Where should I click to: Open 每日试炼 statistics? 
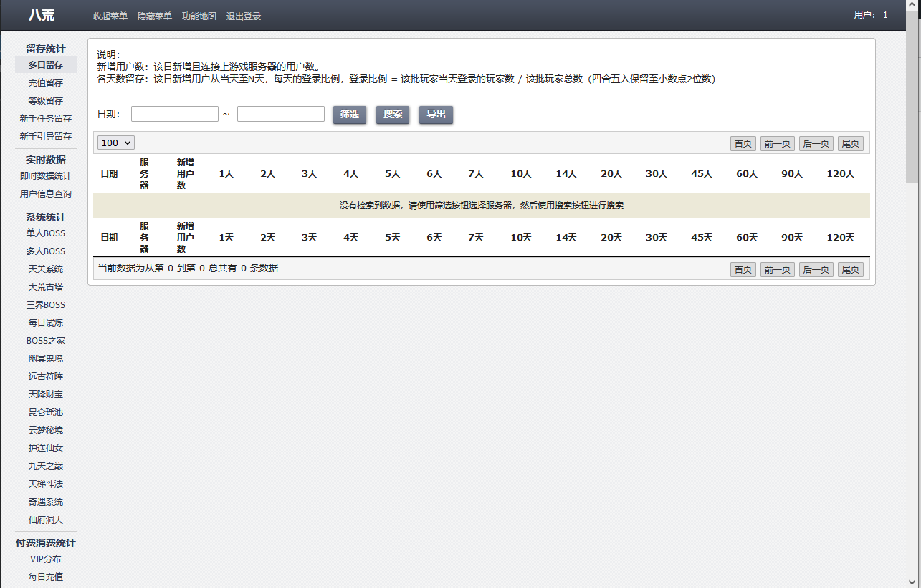(x=46, y=322)
